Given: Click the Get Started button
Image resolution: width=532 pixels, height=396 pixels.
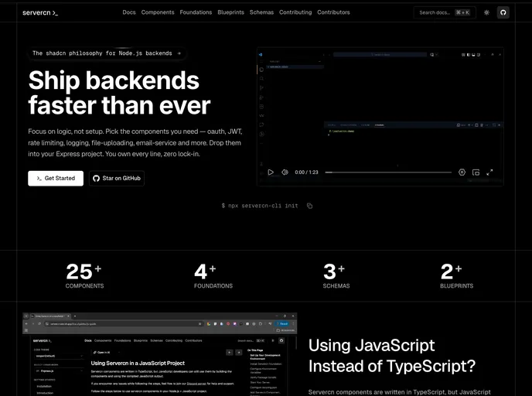Looking at the screenshot, I should tap(56, 178).
